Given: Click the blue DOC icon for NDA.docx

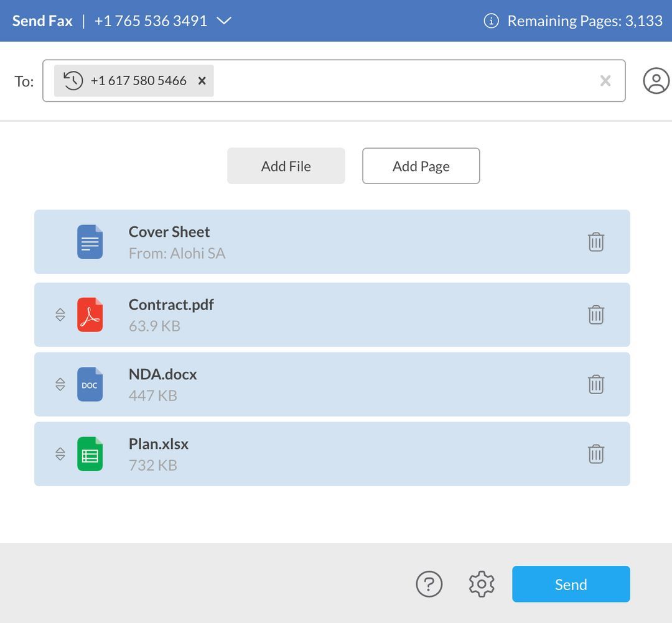Looking at the screenshot, I should tap(90, 384).
